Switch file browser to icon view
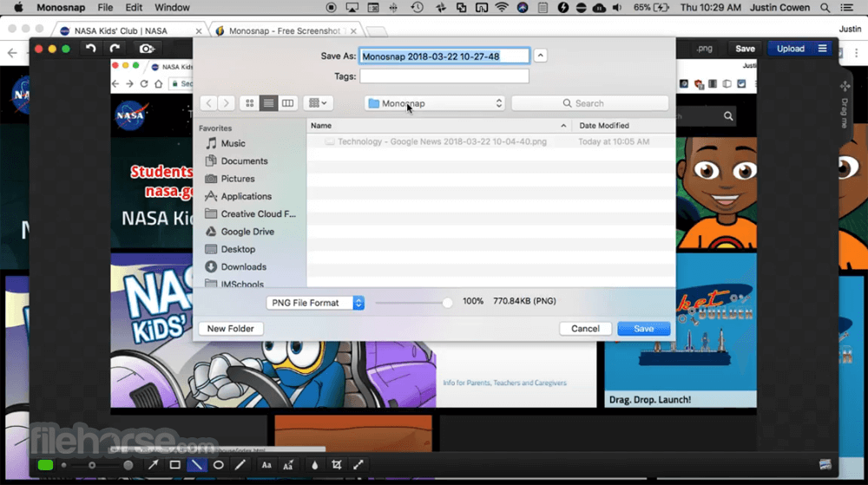868x485 pixels. coord(250,103)
